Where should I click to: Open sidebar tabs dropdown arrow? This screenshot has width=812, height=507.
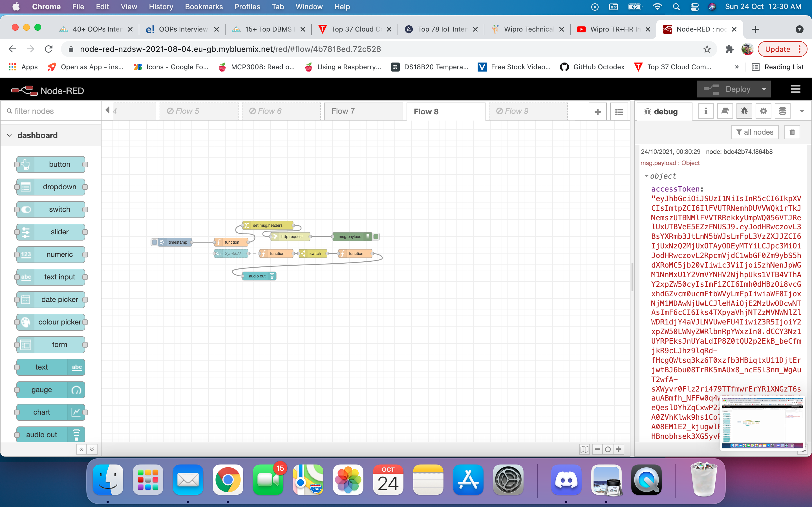802,111
